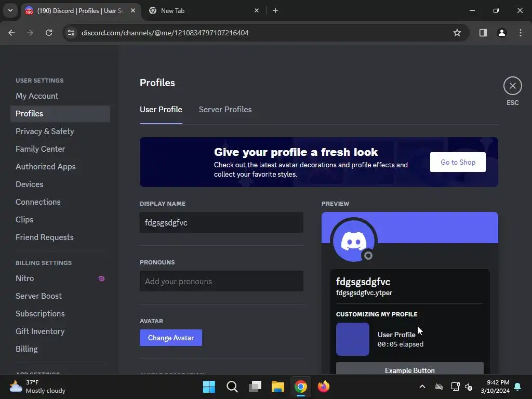532x399 pixels.
Task: Open Family Center settings
Action: point(60,149)
